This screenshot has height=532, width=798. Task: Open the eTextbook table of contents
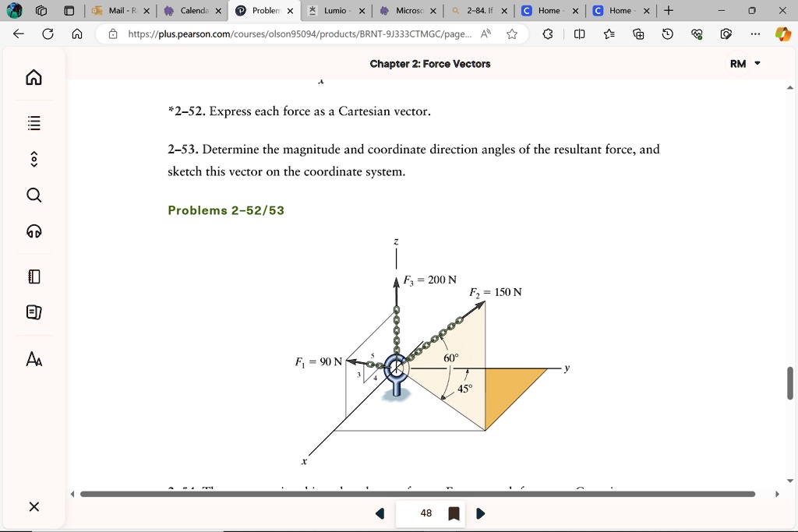(33, 122)
